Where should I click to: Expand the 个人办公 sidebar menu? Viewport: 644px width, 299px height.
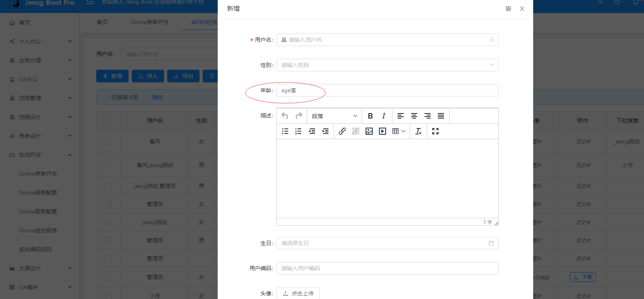point(39,41)
